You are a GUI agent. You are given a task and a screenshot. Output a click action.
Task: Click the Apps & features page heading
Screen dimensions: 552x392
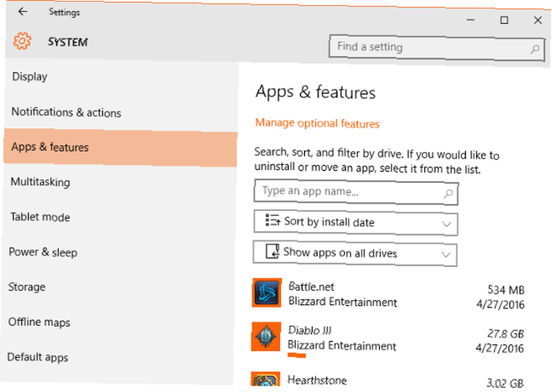[x=315, y=92]
